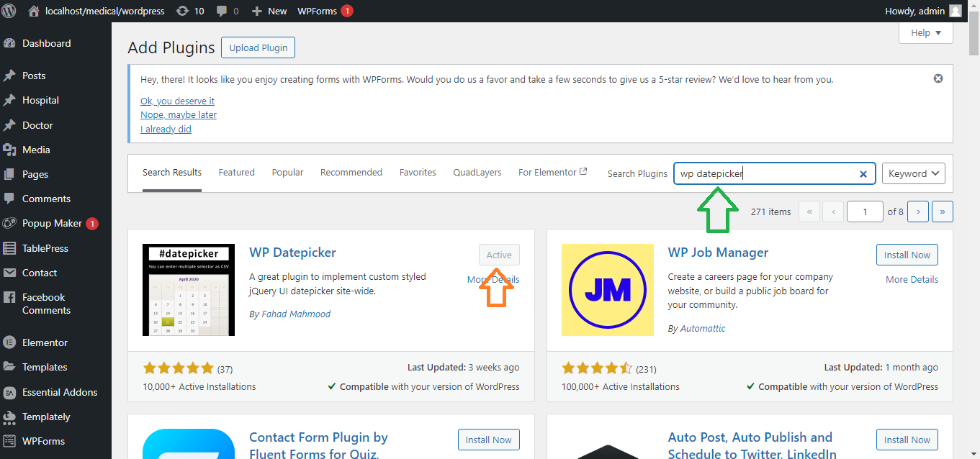The image size is (980, 459).
Task: Open Popup Maker in the sidebar
Action: (x=52, y=223)
